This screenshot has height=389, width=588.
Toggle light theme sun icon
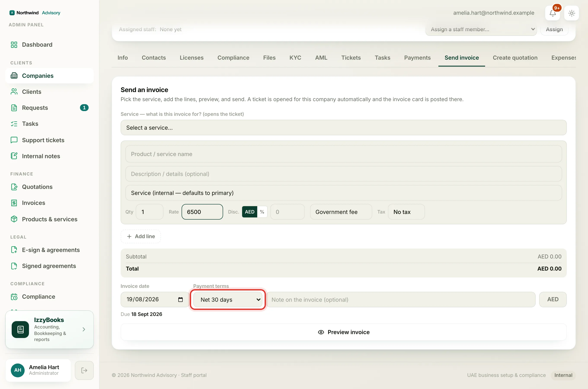point(572,13)
